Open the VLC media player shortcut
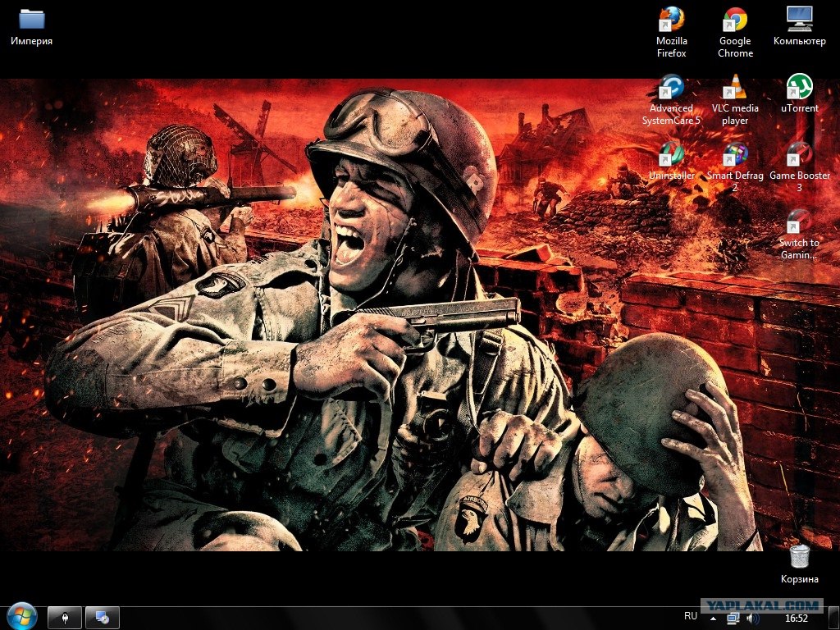Image resolution: width=840 pixels, height=630 pixels. [x=735, y=99]
